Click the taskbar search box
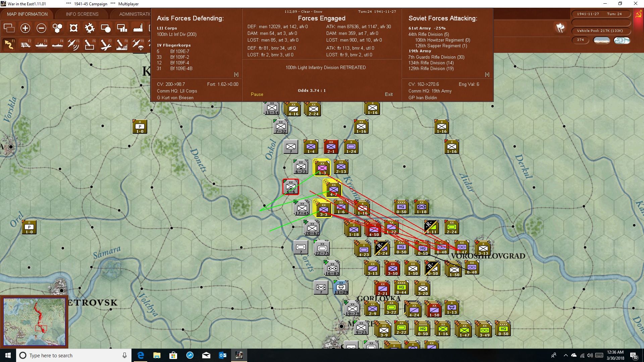This screenshot has height=362, width=644. click(x=74, y=355)
